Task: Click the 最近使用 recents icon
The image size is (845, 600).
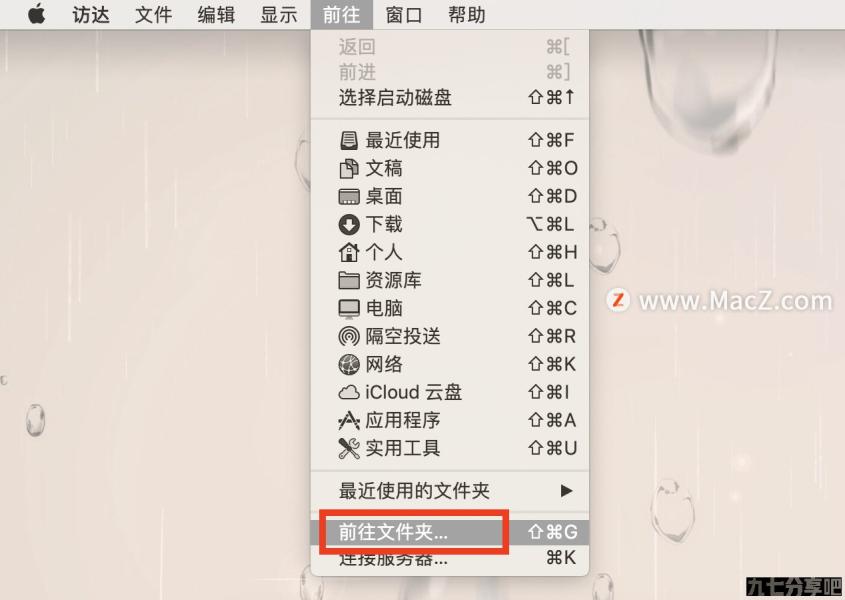Action: click(x=349, y=141)
